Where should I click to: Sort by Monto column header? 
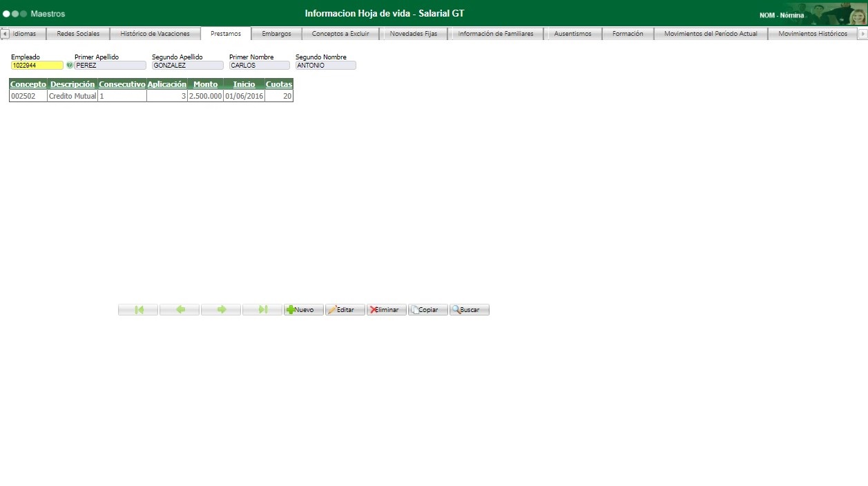(x=206, y=84)
